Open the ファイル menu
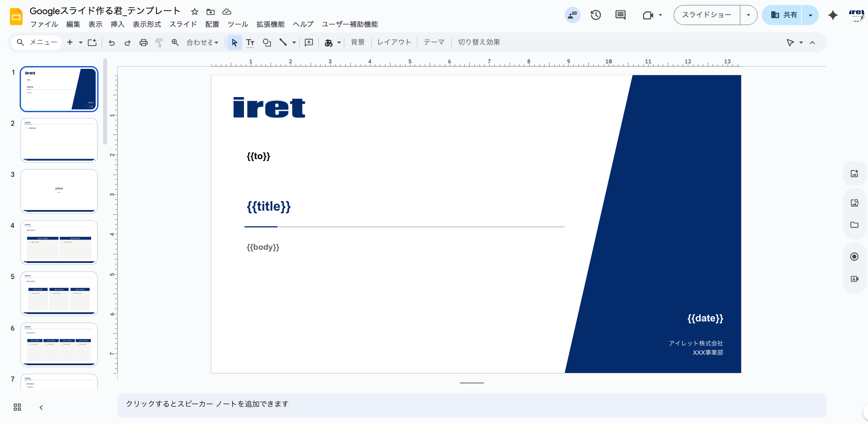 [44, 24]
